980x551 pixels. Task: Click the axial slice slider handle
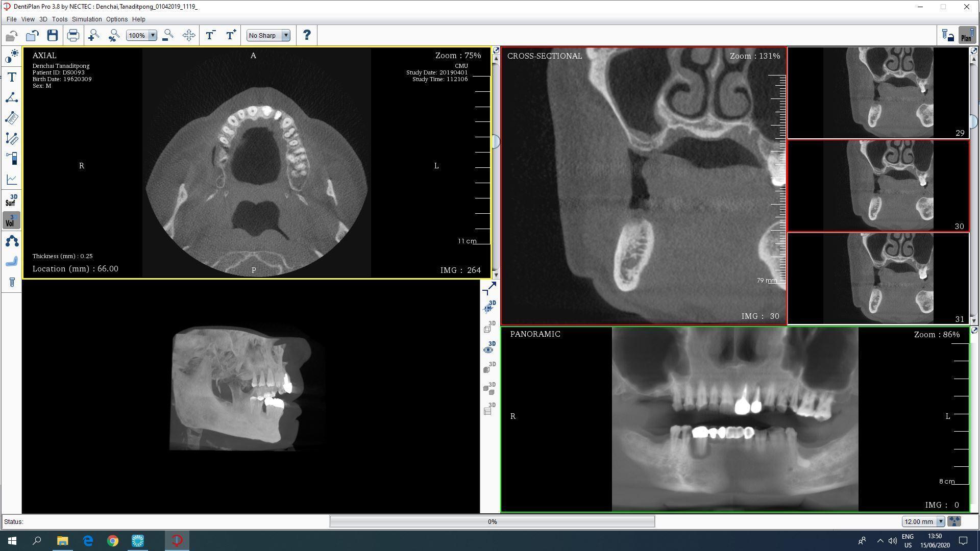coord(496,142)
